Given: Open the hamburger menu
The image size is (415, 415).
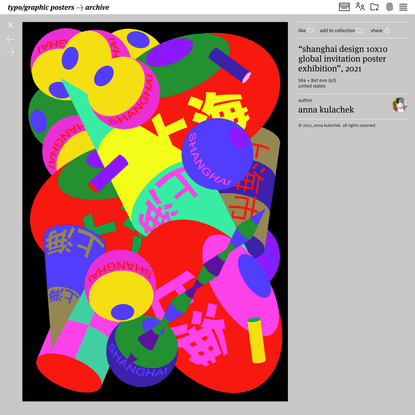Looking at the screenshot, I should (403, 7).
